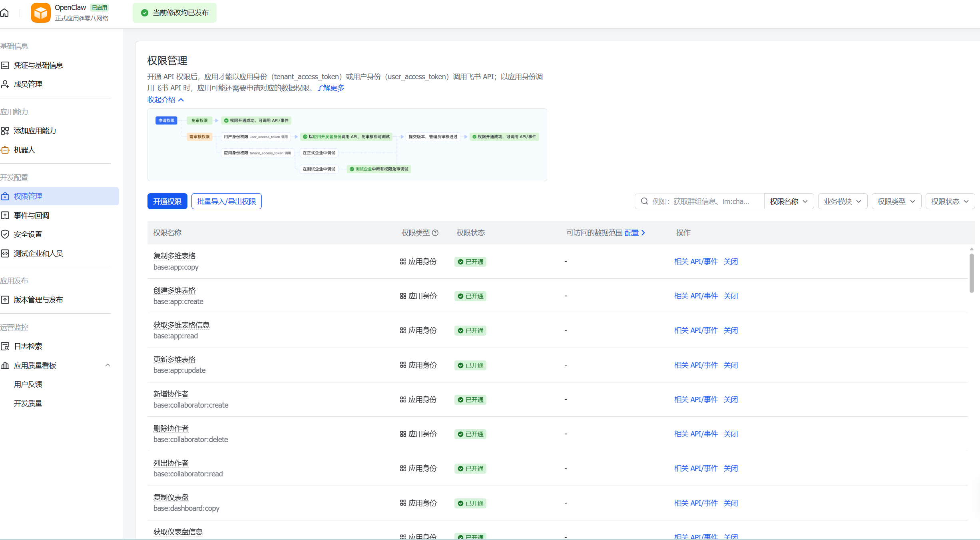Collapse the 应用质量看板 sidebar group
This screenshot has height=540, width=980.
click(x=108, y=365)
